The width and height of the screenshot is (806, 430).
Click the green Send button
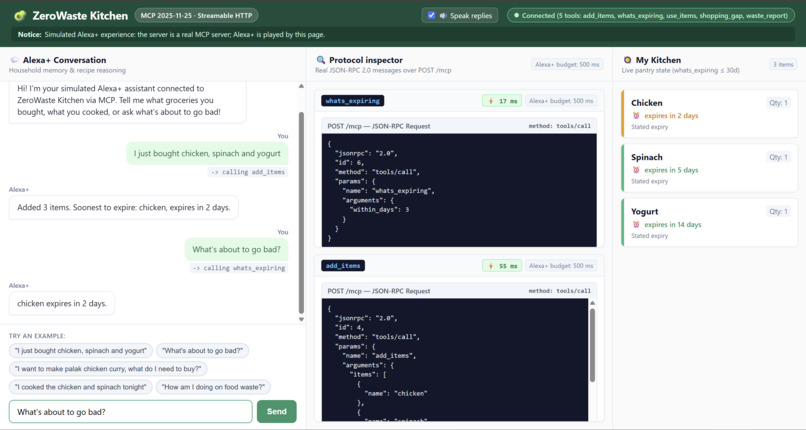click(x=277, y=412)
